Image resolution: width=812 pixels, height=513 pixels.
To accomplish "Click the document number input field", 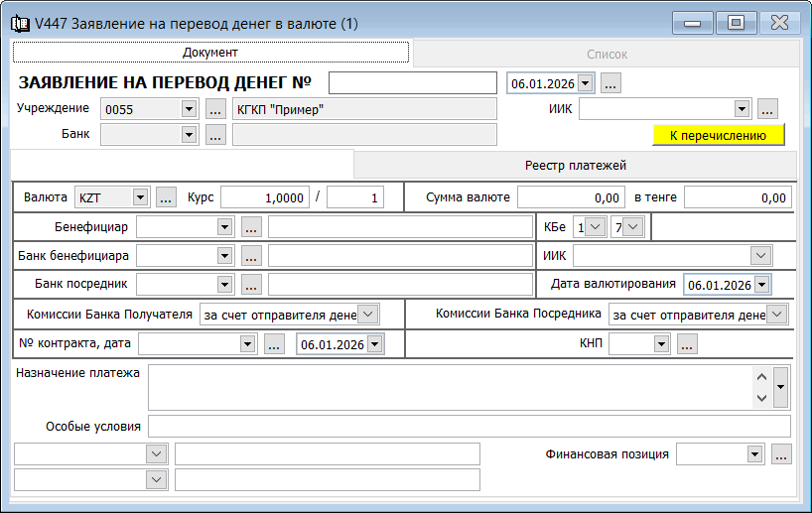I will coord(412,83).
